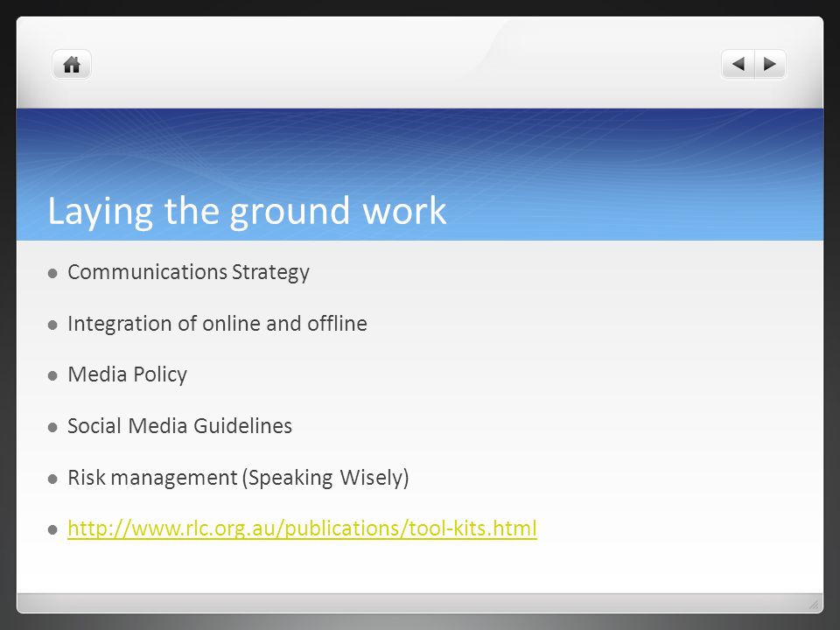Select 'Risk management (Speaking Wisely)' bullet
This screenshot has height=630, width=840.
238,478
